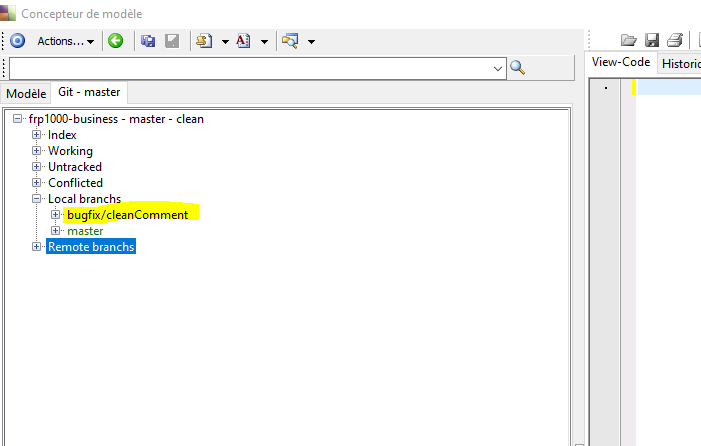Click the find-in-window magnifier toolbar icon
Image resolution: width=701 pixels, height=446 pixels.
coord(290,41)
